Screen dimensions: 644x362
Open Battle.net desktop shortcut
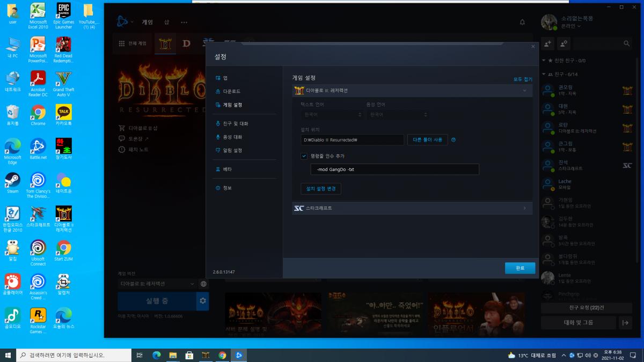(38, 149)
